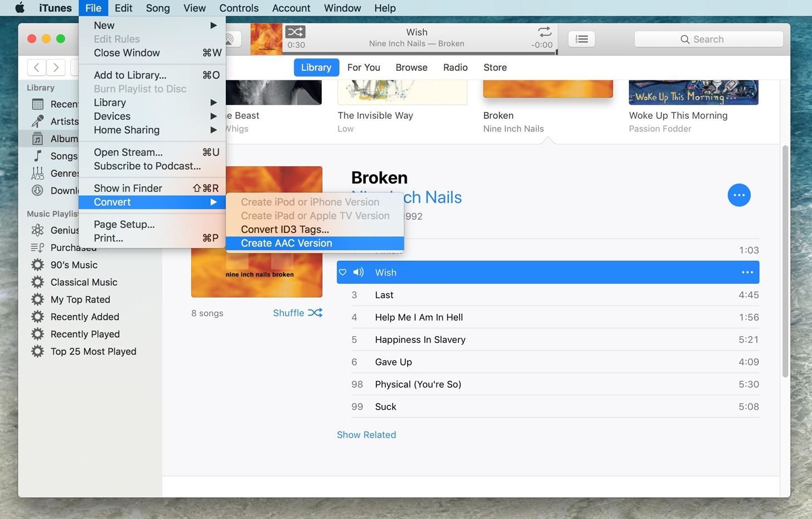The image size is (812, 519).
Task: Open the ellipsis options on the Wish row
Action: click(747, 273)
